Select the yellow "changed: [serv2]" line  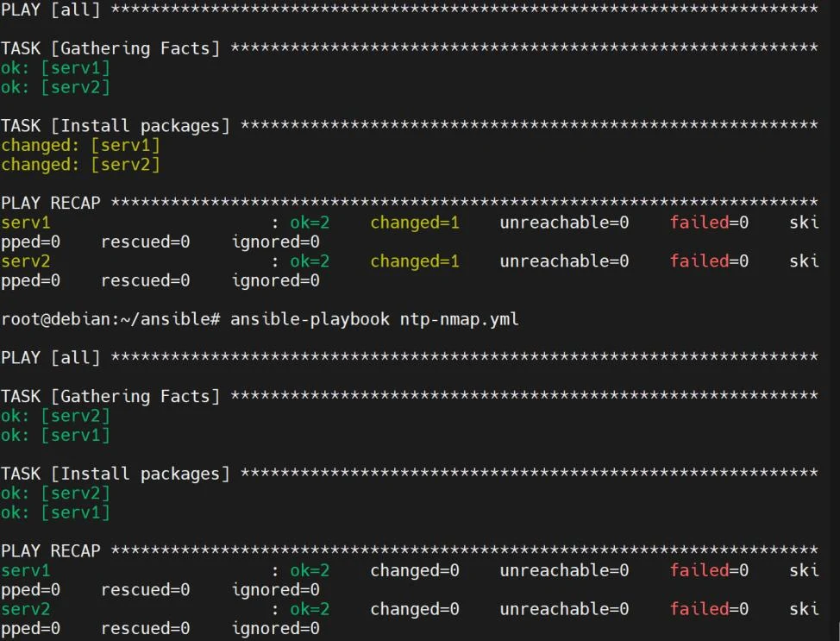(x=80, y=165)
